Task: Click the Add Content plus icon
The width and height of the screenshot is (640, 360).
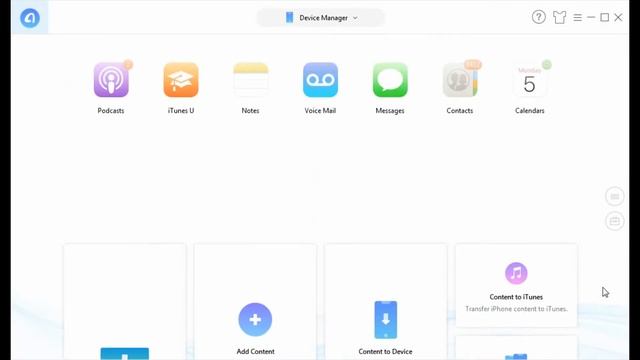Action: click(x=255, y=319)
